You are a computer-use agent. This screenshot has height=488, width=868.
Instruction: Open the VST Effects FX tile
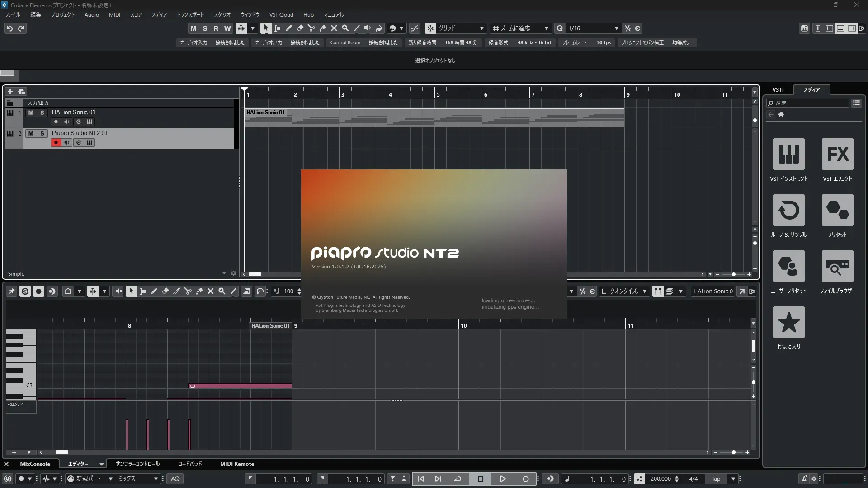click(x=837, y=154)
